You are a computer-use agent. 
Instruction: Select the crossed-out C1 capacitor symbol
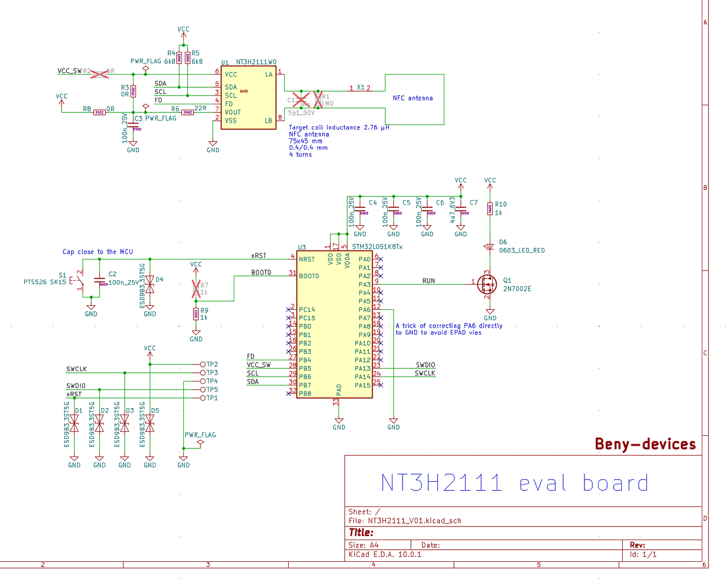click(301, 99)
